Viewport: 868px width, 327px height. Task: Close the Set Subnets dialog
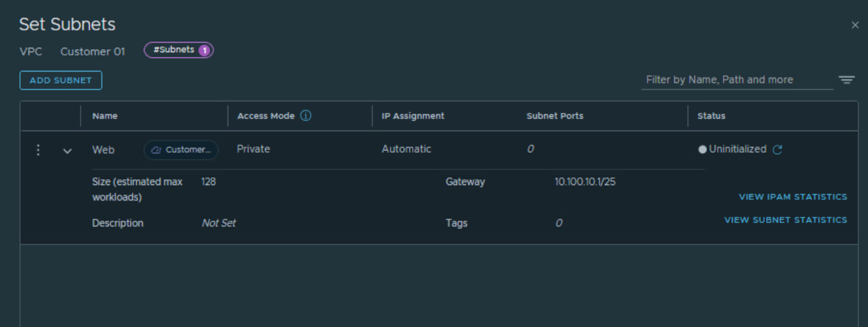click(x=855, y=25)
